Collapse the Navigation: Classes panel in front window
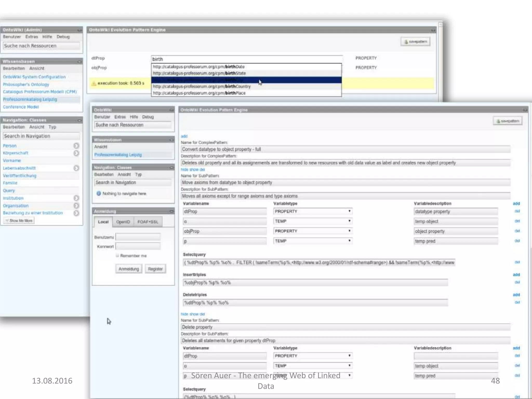 point(171,168)
